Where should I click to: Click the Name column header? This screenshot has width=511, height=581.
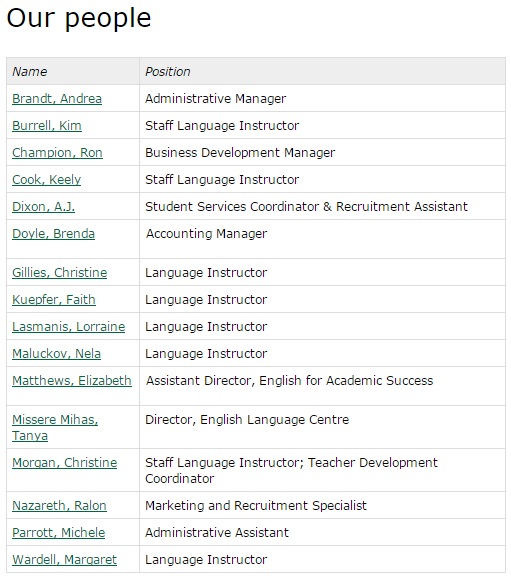coord(30,72)
